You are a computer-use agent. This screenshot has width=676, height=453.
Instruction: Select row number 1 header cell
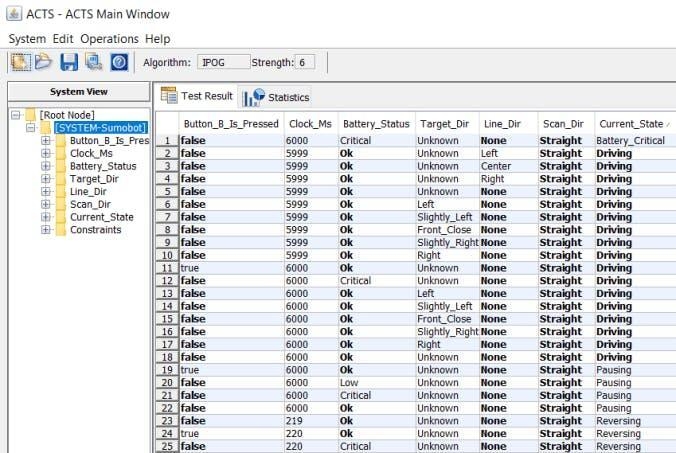(167, 141)
